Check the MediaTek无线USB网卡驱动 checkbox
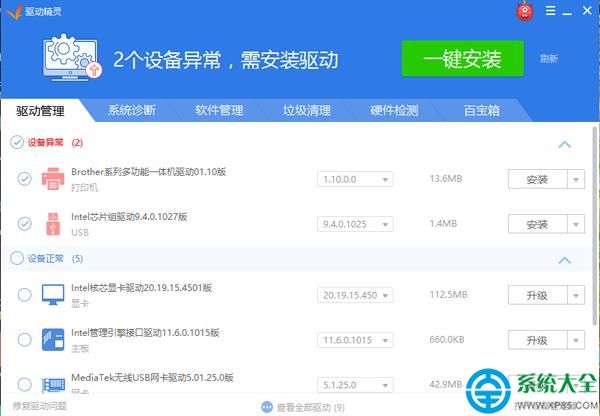Screen dimensions: 600x416 pyautogui.click(x=24, y=384)
